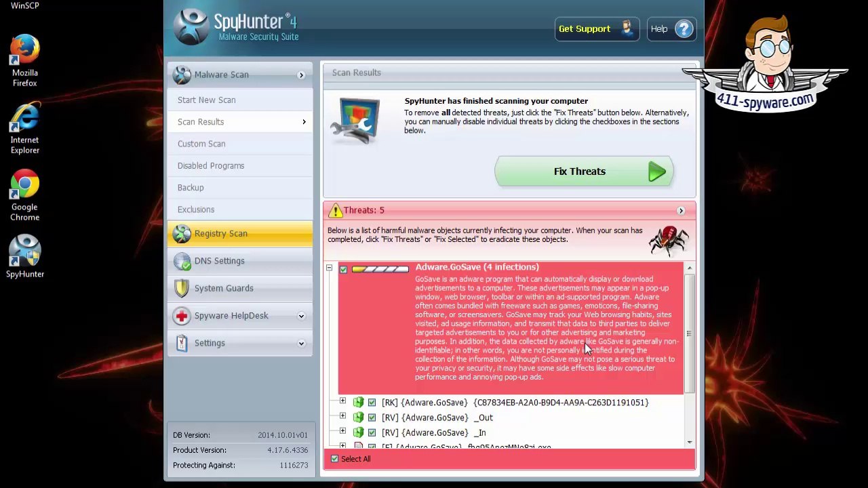This screenshot has height=488, width=868.
Task: Open Internet Explorer desktop shortcut
Action: point(24,128)
